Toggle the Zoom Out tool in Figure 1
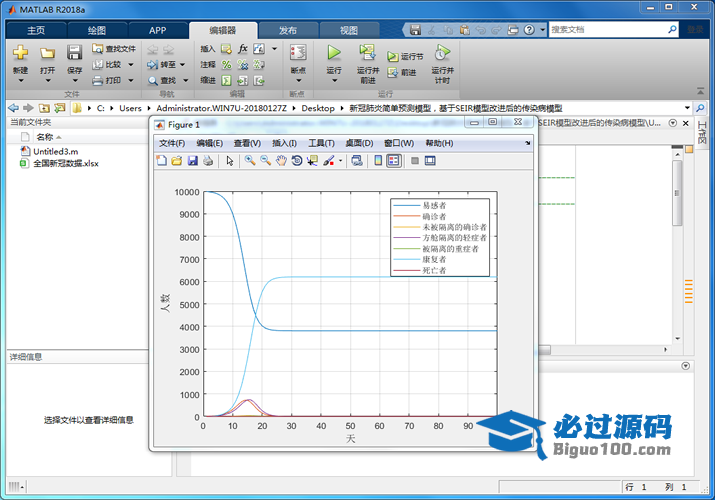Viewport: 715px width, 500px height. pyautogui.click(x=265, y=160)
